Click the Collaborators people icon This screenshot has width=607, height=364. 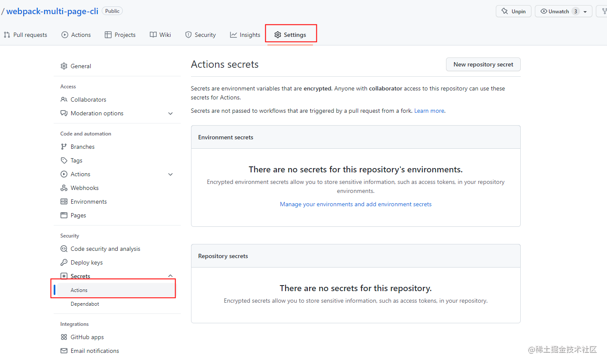pyautogui.click(x=64, y=99)
